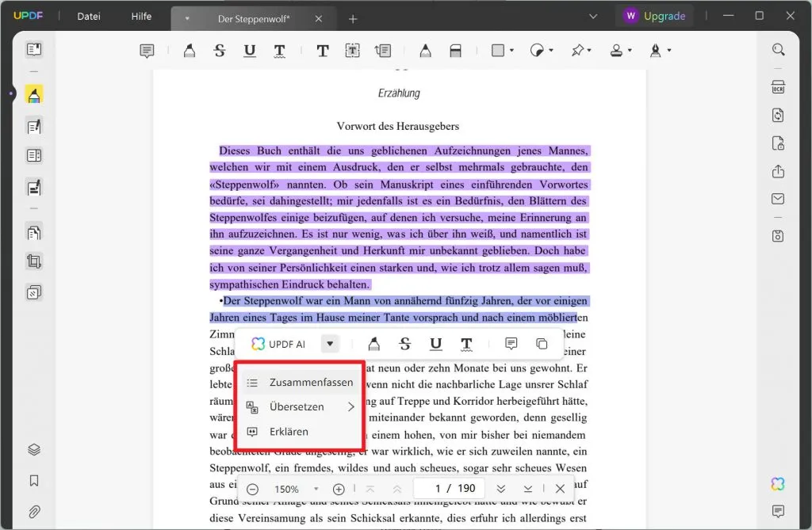Open the Hilfe menu
Viewport: 812px width, 530px height.
(141, 17)
